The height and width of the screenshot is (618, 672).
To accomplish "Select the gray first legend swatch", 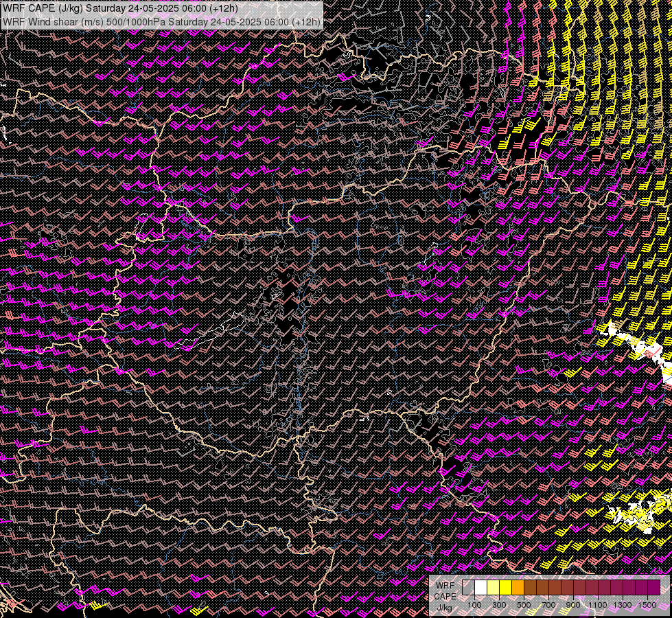I will click(x=468, y=588).
